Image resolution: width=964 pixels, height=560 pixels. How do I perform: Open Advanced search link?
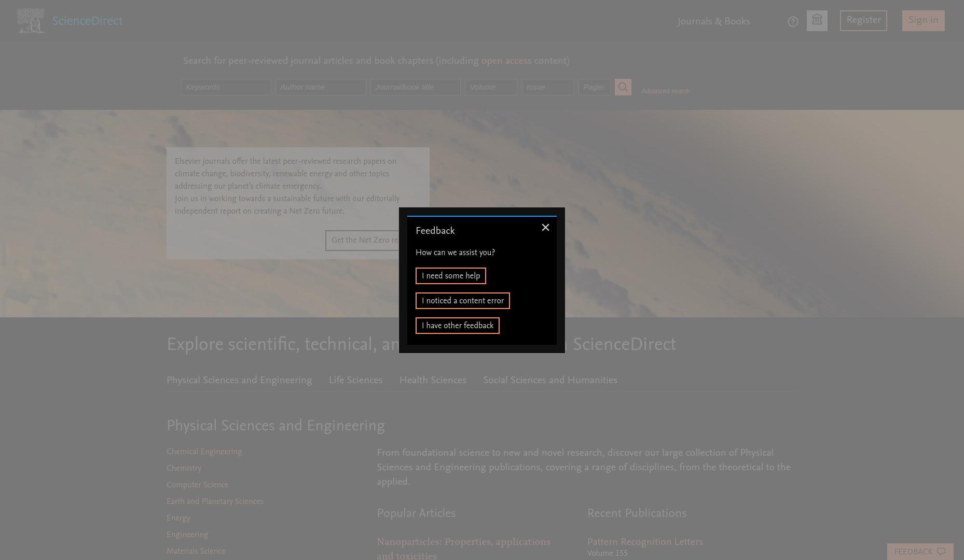pyautogui.click(x=666, y=91)
